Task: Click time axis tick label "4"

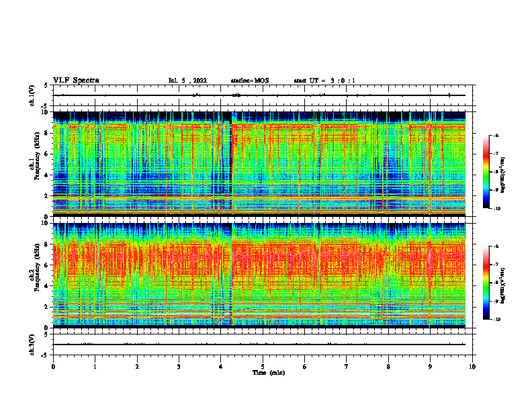Action: [221, 367]
